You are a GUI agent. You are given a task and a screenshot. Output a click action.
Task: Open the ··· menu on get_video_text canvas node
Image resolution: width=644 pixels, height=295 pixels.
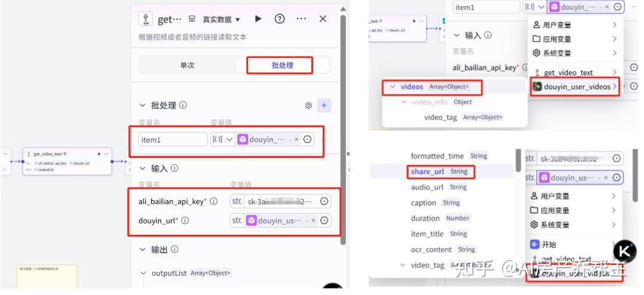pos(106,154)
